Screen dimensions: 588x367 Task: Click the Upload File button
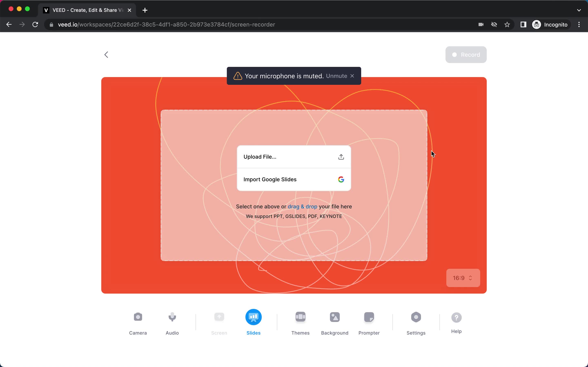tap(293, 156)
